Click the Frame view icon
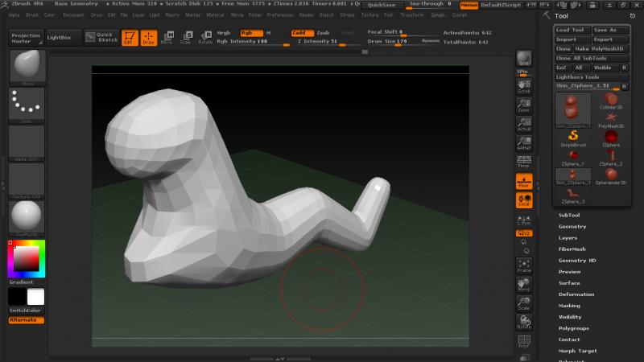Image resolution: width=644 pixels, height=362 pixels. [x=524, y=265]
